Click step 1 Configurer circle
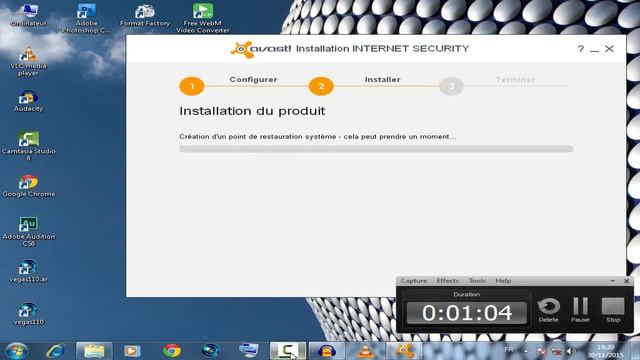The height and width of the screenshot is (360, 640). (x=192, y=86)
